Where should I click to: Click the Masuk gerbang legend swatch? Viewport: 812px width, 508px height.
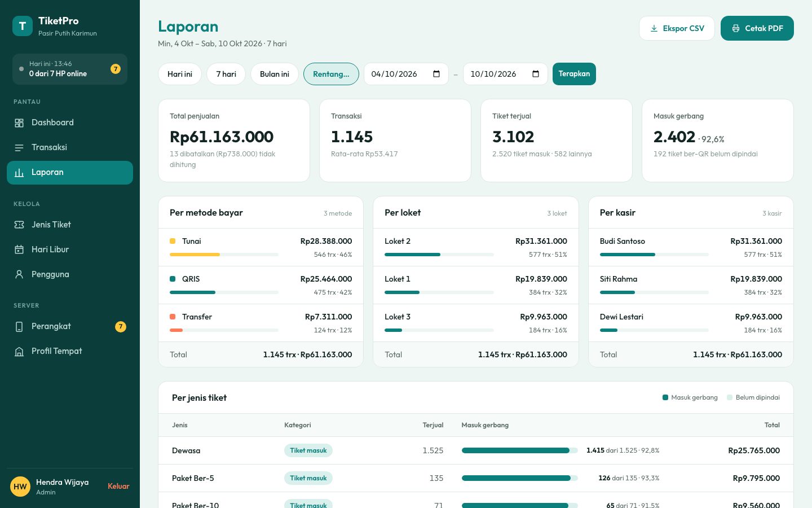tap(665, 397)
